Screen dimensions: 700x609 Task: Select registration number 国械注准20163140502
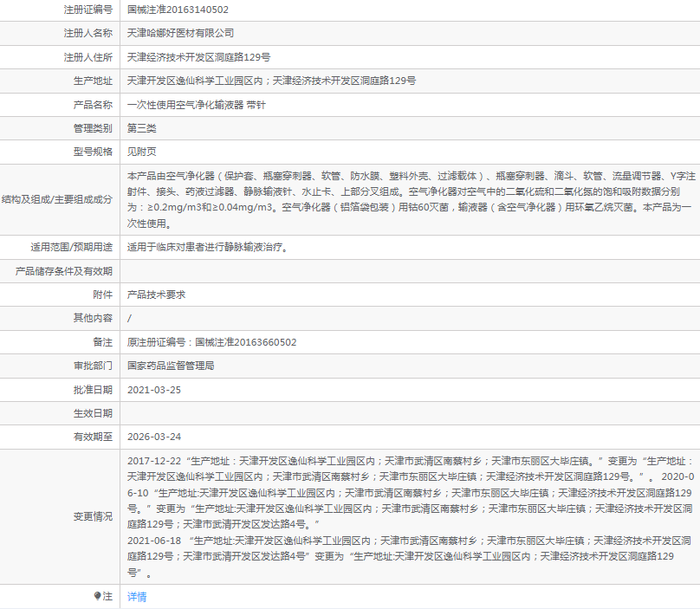point(178,10)
